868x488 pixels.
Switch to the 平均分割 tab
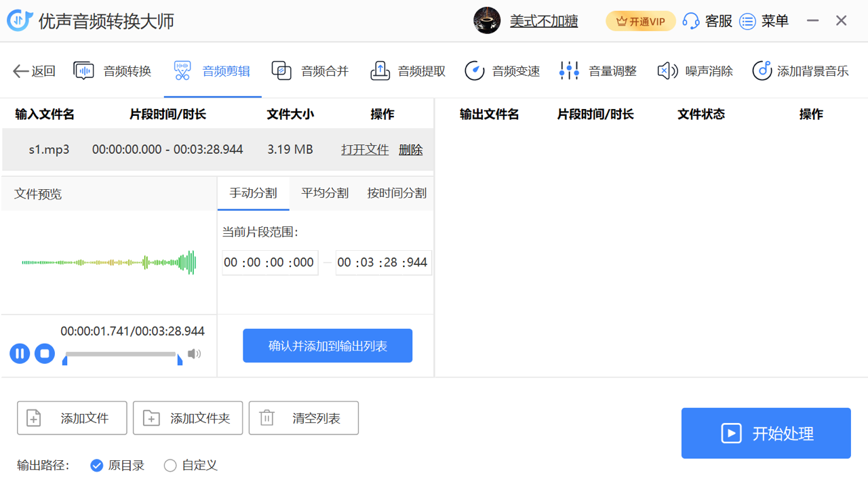point(325,193)
